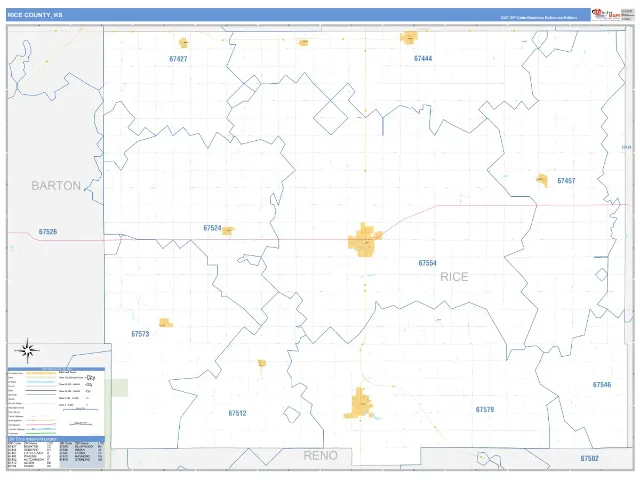This screenshot has width=640, height=480.
Task: Click the BARTON county label
Action: coord(56,186)
